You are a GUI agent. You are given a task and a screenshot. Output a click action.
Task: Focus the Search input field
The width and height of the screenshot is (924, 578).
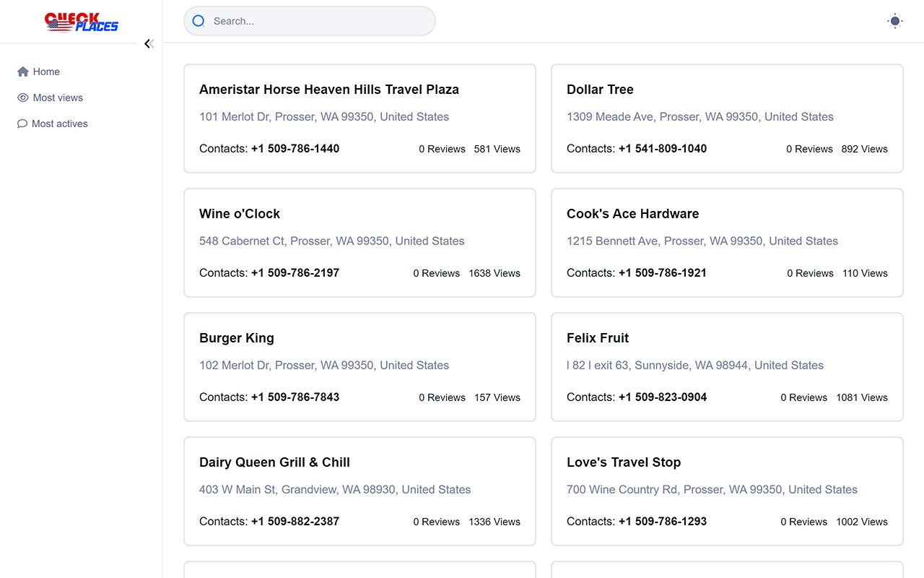[x=318, y=21]
